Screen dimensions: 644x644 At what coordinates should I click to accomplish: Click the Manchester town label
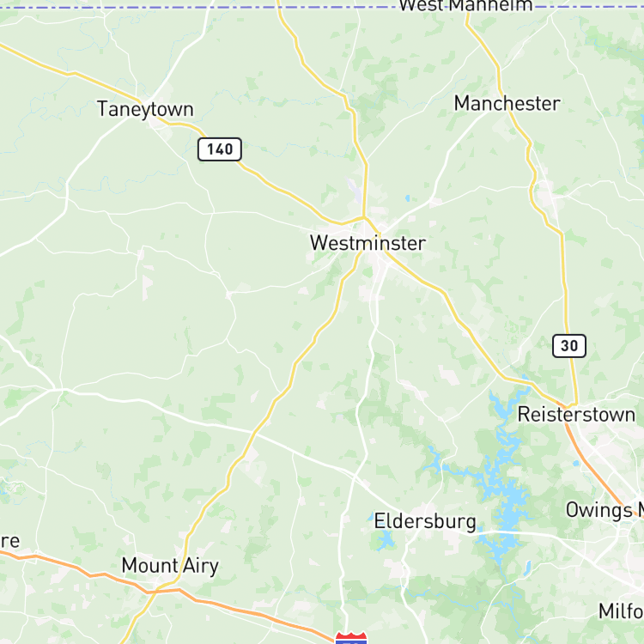point(507,103)
